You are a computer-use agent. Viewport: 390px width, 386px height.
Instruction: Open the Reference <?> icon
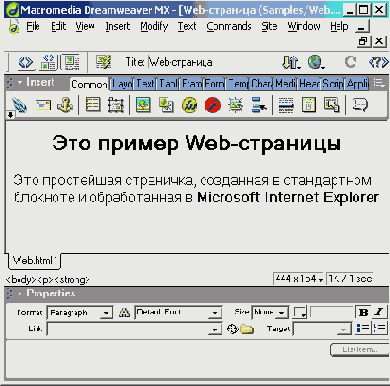pos(379,62)
